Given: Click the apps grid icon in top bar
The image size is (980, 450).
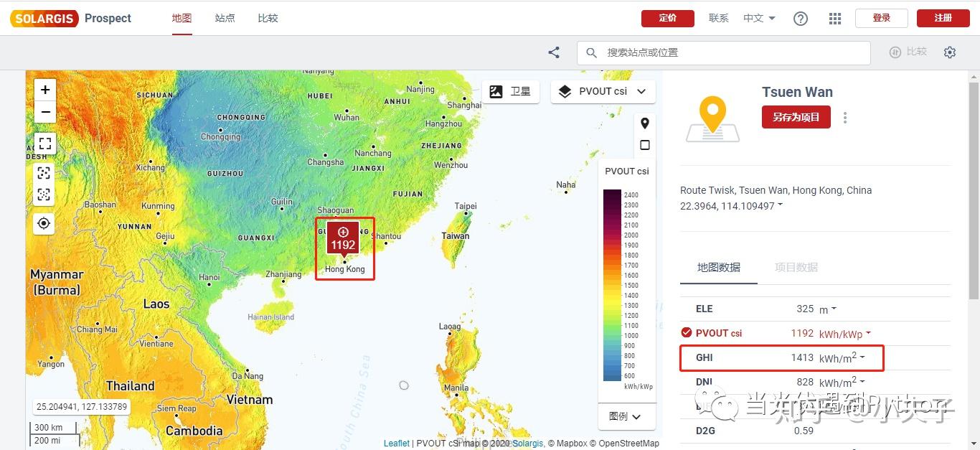Looking at the screenshot, I should (834, 19).
